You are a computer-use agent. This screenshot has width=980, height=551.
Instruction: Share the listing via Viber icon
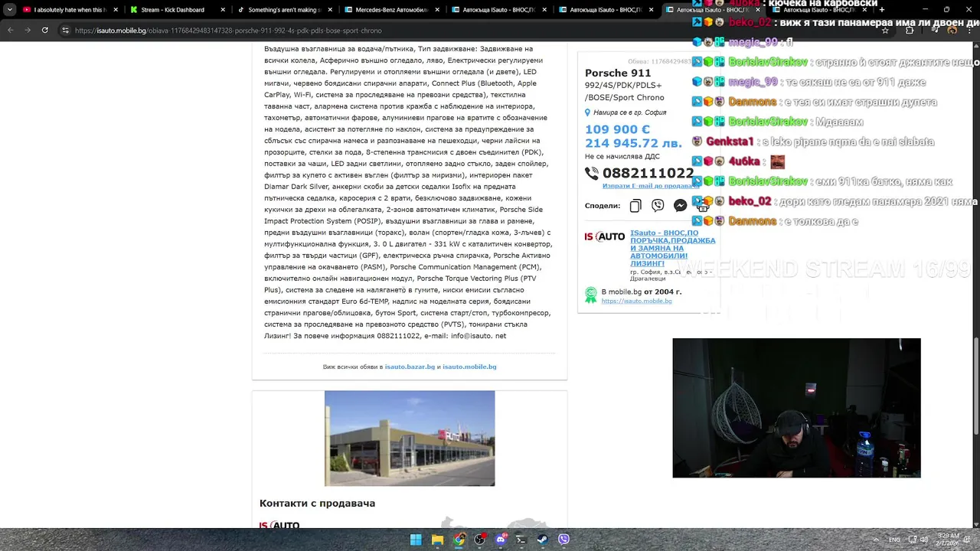[x=658, y=206]
